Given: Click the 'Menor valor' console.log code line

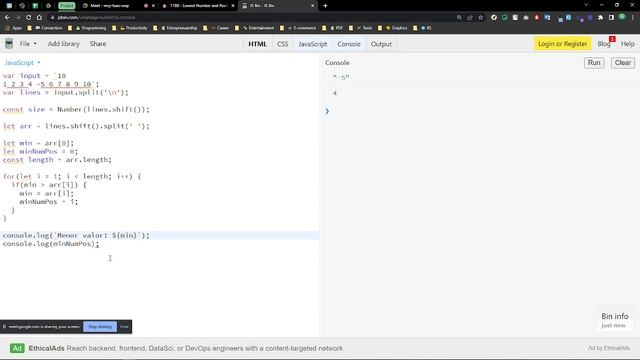Looking at the screenshot, I should pos(76,236).
